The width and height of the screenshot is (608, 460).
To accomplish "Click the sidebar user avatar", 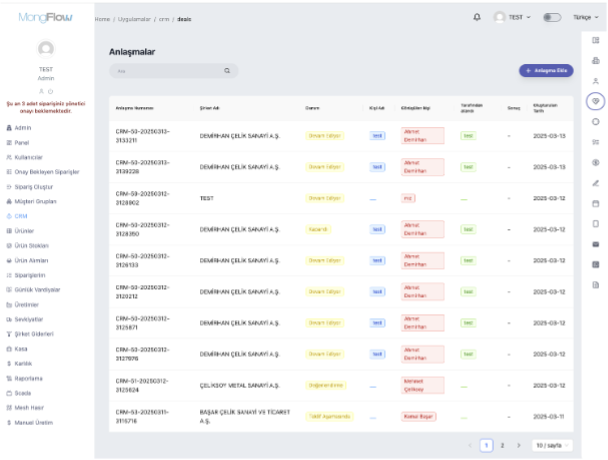I will (x=46, y=49).
